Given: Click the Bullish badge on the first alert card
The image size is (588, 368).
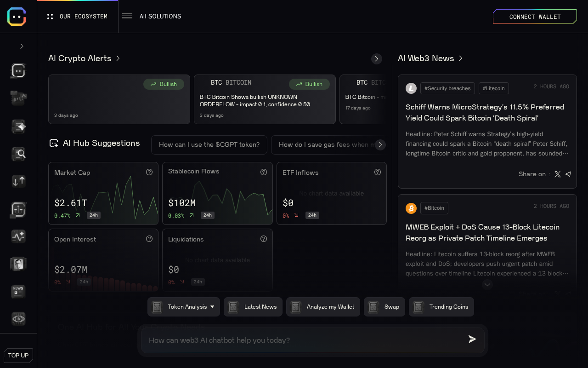Looking at the screenshot, I should point(164,84).
